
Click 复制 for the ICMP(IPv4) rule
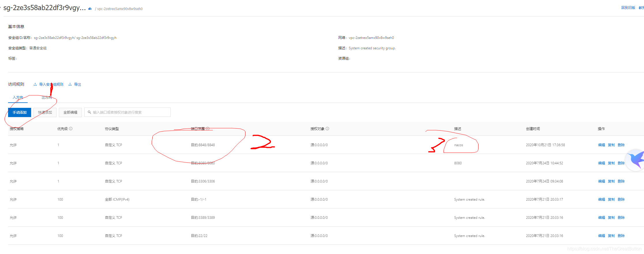click(611, 200)
